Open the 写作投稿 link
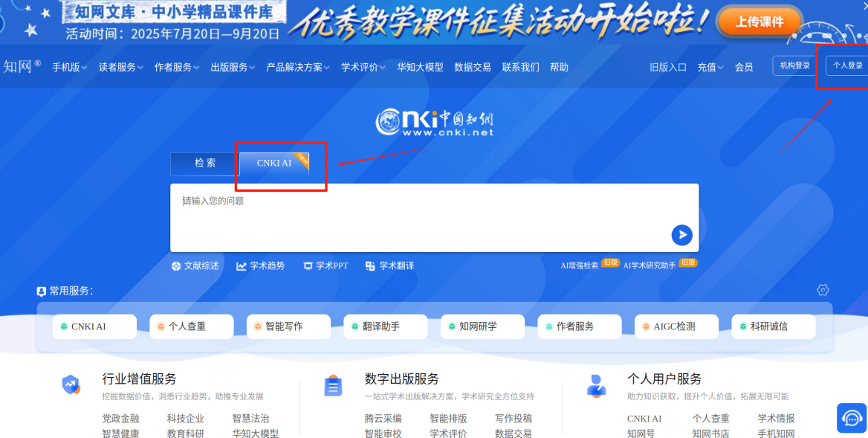The width and height of the screenshot is (868, 438). (x=514, y=419)
